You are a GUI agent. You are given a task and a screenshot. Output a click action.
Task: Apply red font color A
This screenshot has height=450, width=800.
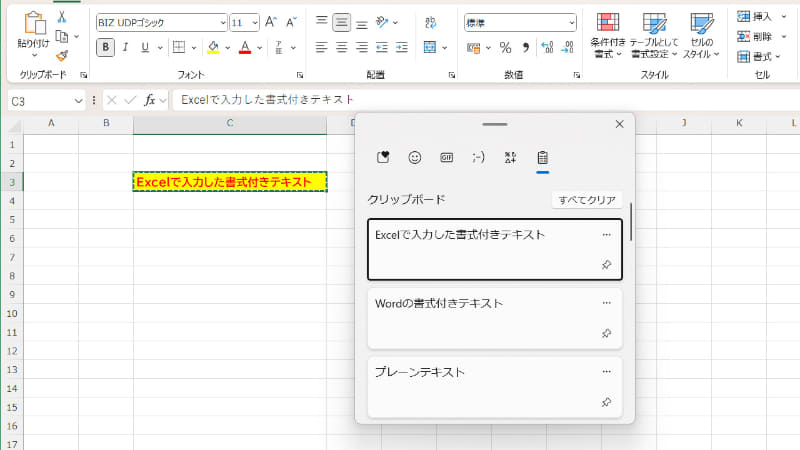click(x=245, y=47)
